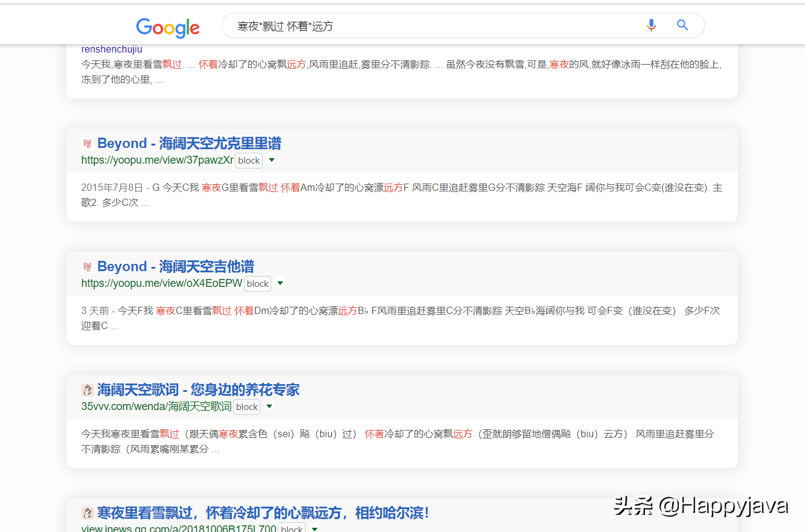Click favicon of 相约哈尔滨 result

click(x=88, y=513)
